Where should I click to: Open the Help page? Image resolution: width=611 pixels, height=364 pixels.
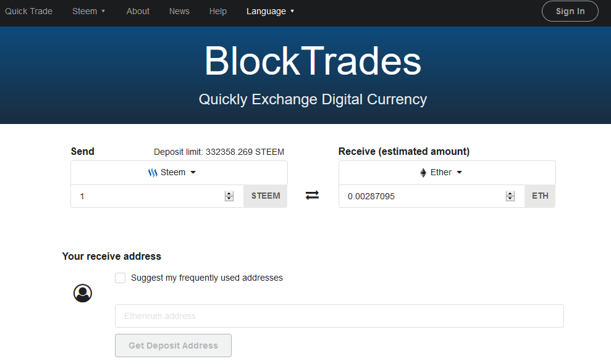click(x=218, y=11)
